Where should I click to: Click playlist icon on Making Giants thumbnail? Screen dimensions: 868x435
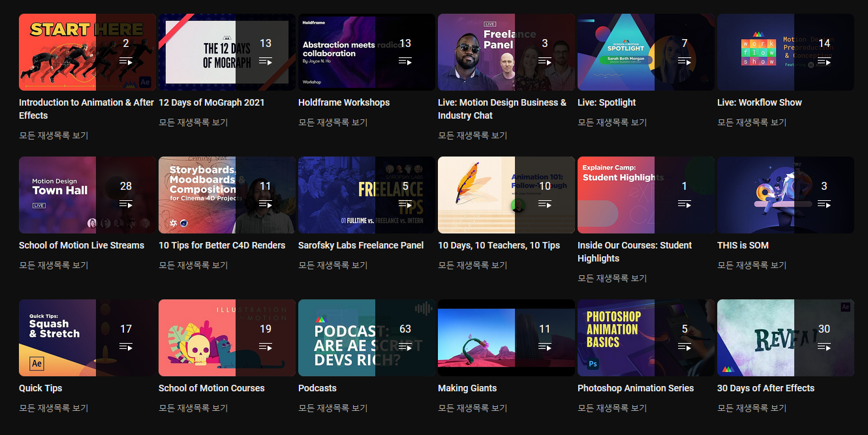(545, 347)
